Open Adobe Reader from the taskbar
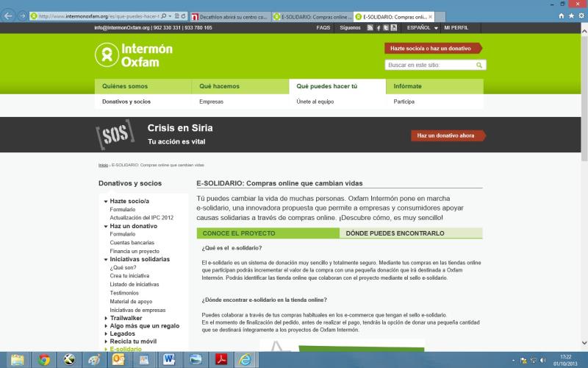 [221, 360]
